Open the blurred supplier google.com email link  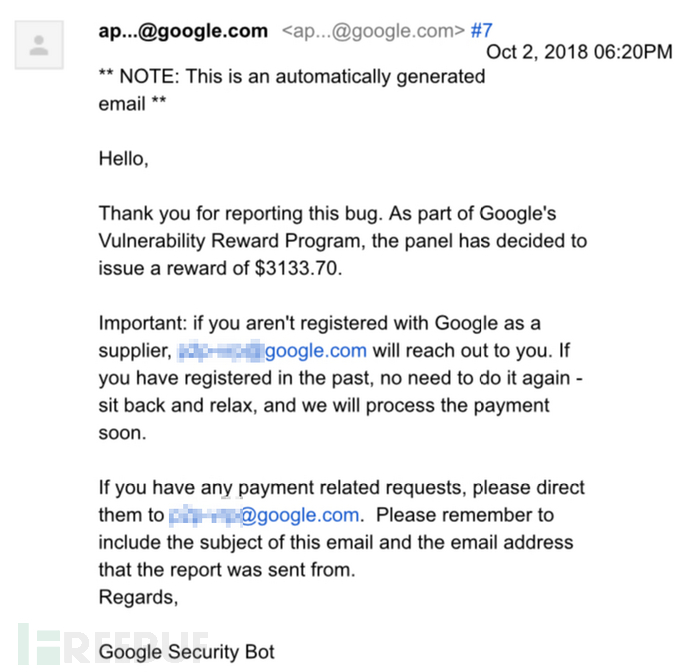[272, 351]
